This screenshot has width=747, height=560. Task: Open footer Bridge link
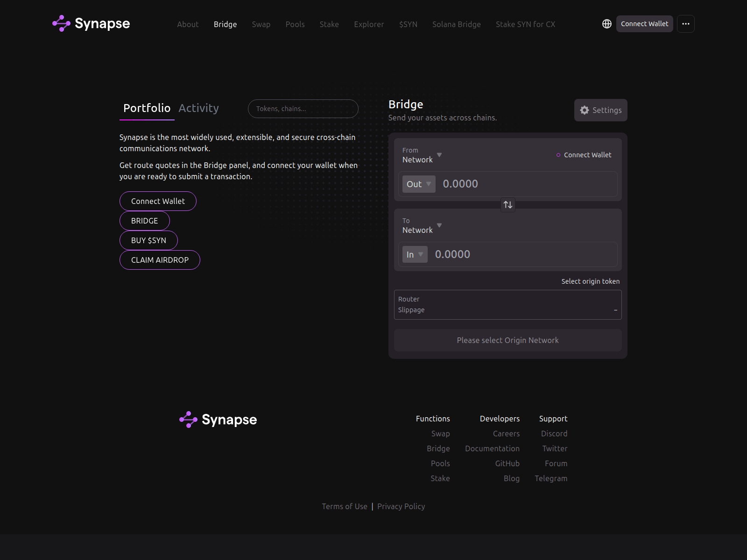pyautogui.click(x=438, y=448)
